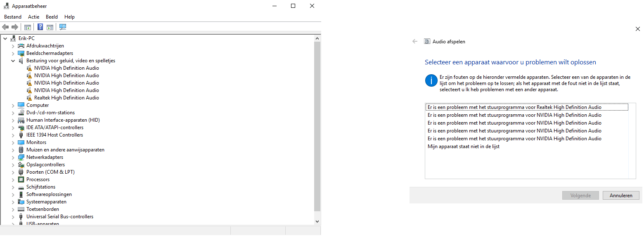Image resolution: width=644 pixels, height=236 pixels.
Task: Expand the Systeemapparaten node
Action: tap(13, 202)
